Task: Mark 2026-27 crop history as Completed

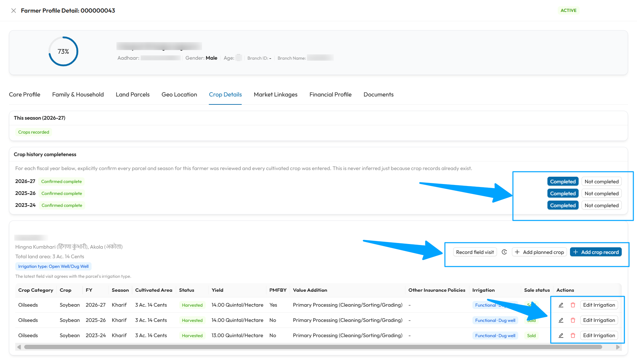Action: 563,181
